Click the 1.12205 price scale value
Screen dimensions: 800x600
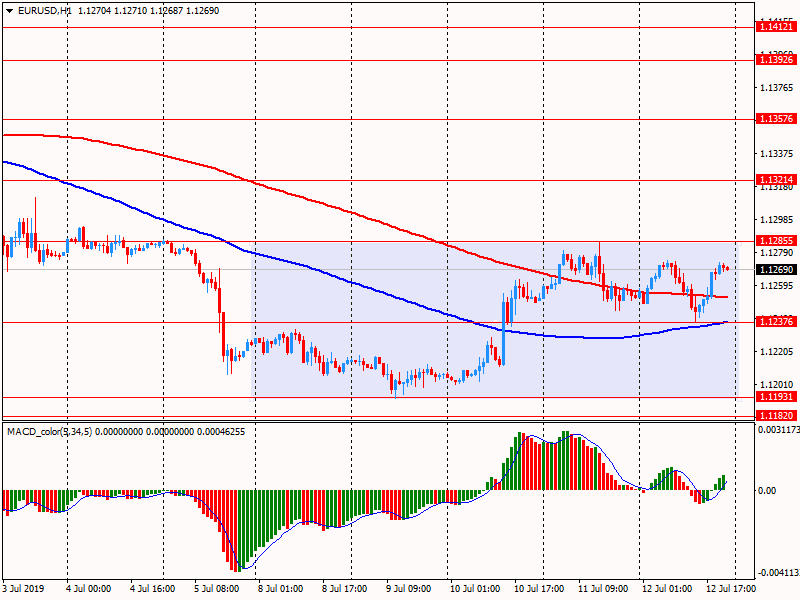pos(777,352)
